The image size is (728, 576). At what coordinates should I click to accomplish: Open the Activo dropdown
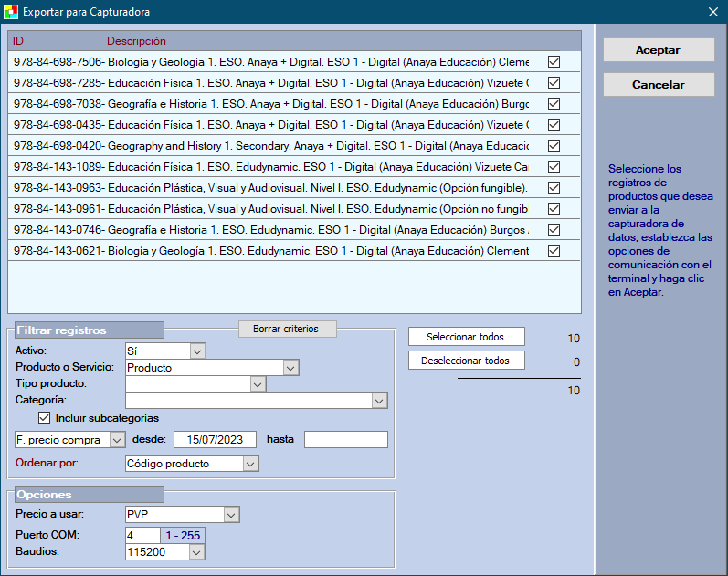pyautogui.click(x=198, y=351)
